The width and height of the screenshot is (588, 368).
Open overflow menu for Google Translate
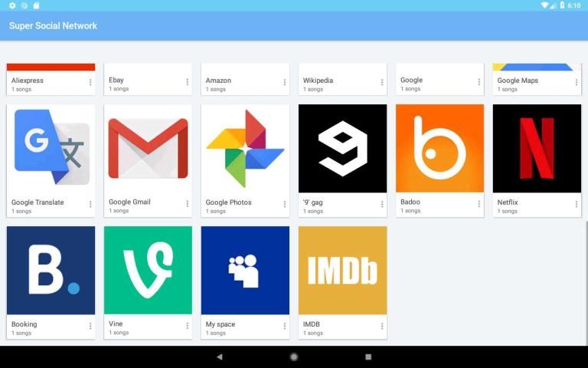coord(90,205)
